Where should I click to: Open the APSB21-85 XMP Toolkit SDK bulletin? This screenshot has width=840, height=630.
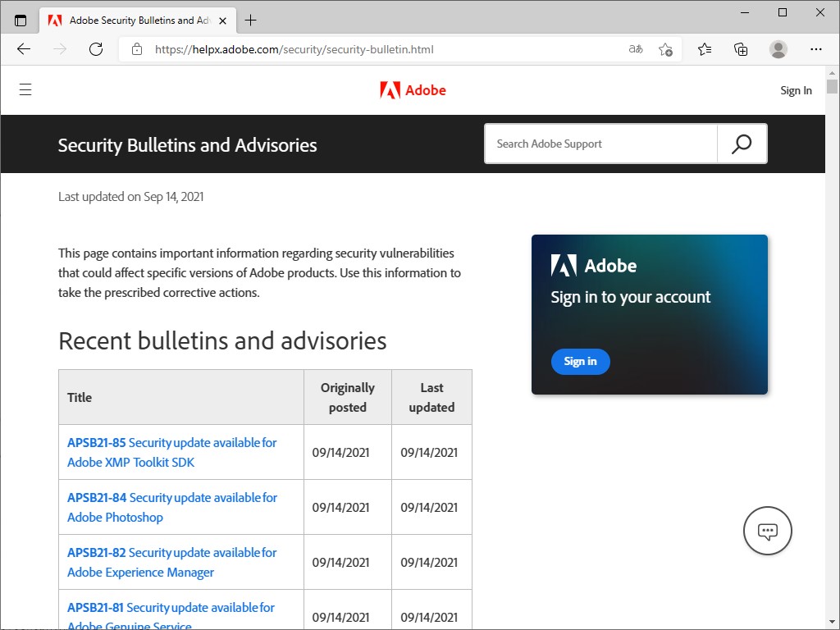tap(171, 452)
